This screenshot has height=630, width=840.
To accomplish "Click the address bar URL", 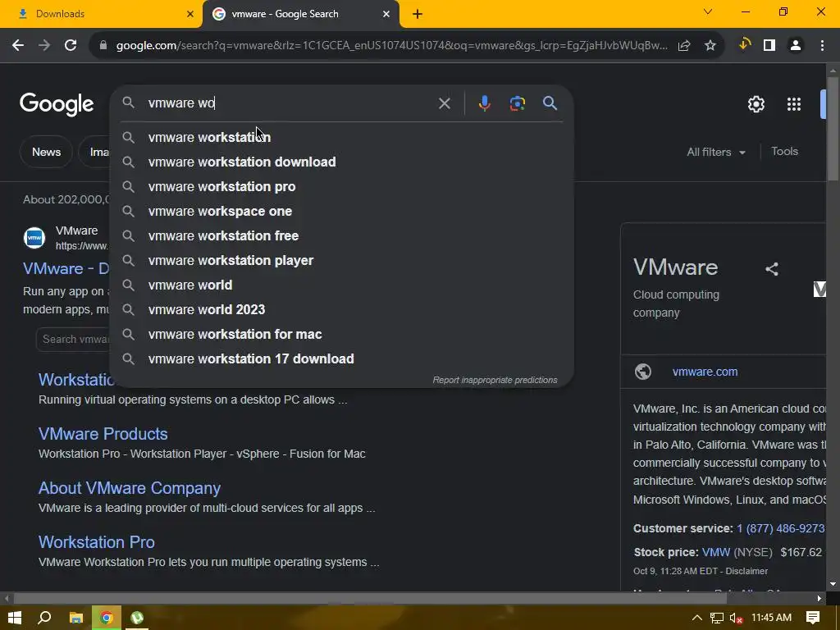I will pos(391,46).
